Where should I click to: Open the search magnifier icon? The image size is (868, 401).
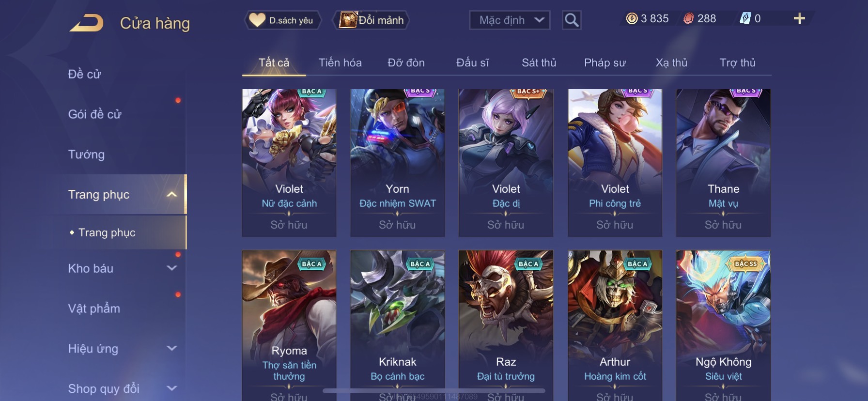coord(572,20)
